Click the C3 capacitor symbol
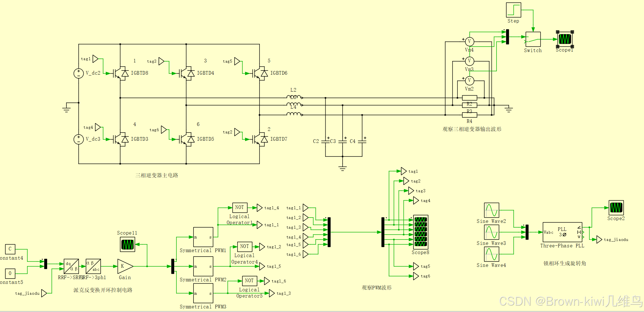This screenshot has width=644, height=312. pyautogui.click(x=343, y=141)
